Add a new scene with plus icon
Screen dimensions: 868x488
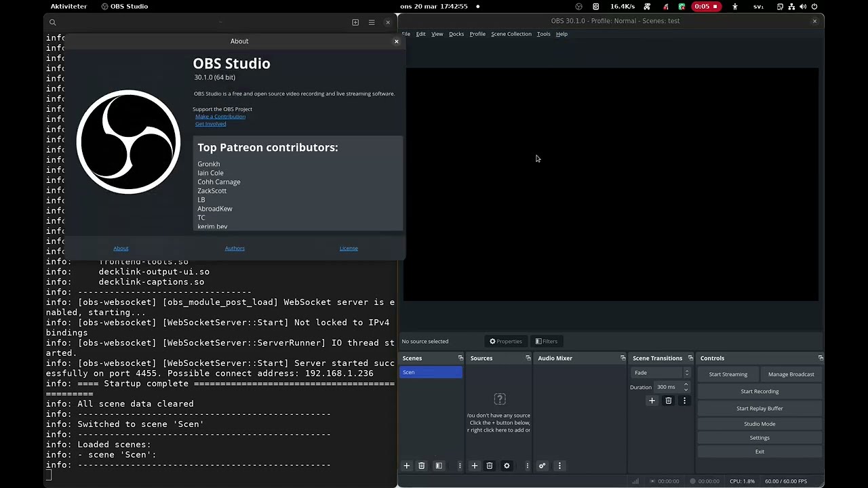(x=407, y=466)
